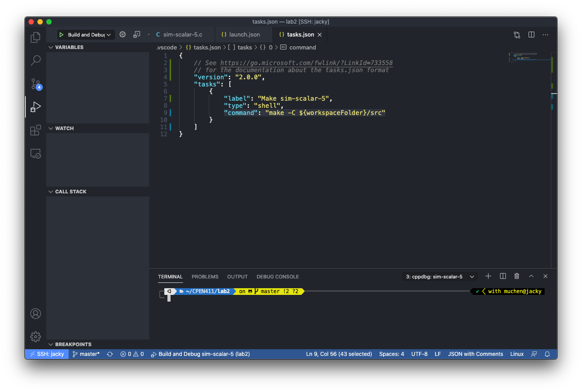Change indentation via Spaces: 4

click(391, 354)
